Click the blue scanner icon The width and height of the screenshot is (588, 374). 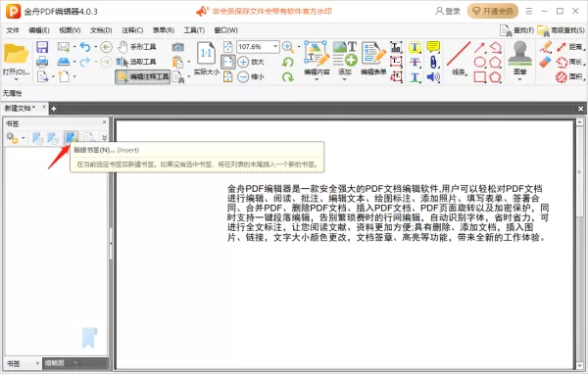tap(64, 62)
